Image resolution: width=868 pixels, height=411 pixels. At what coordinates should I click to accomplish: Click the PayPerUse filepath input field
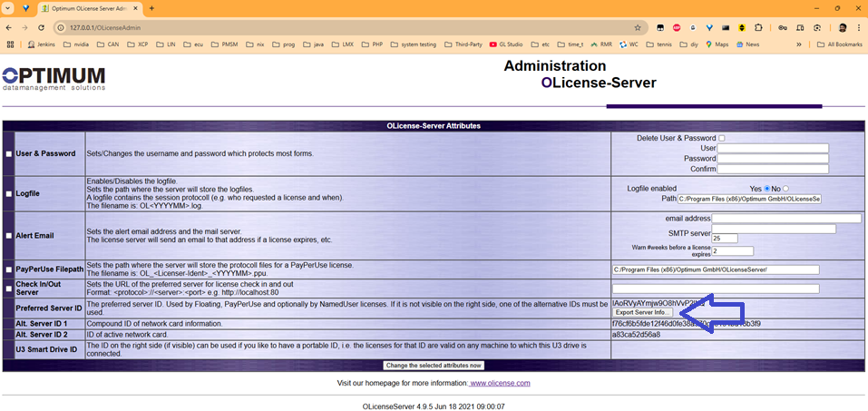point(716,269)
